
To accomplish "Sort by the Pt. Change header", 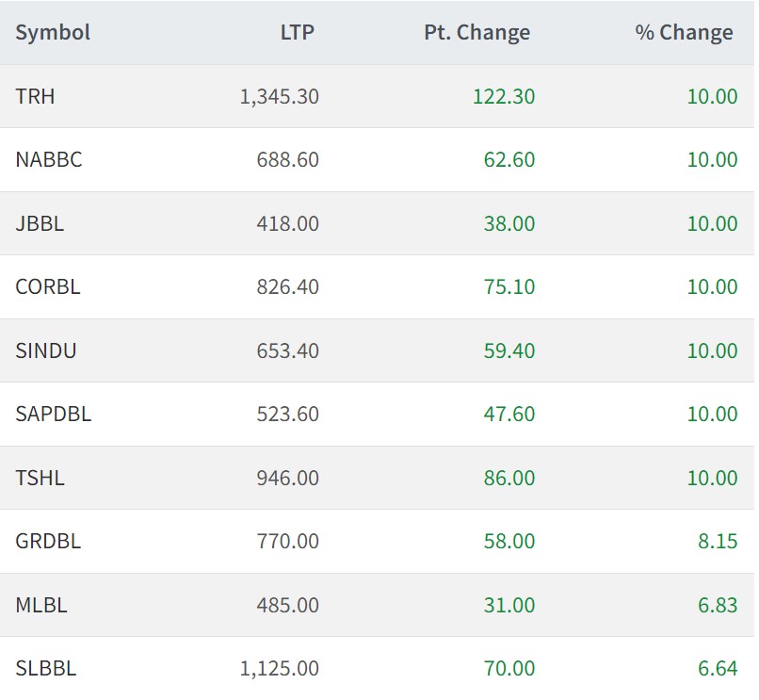I will tap(476, 33).
